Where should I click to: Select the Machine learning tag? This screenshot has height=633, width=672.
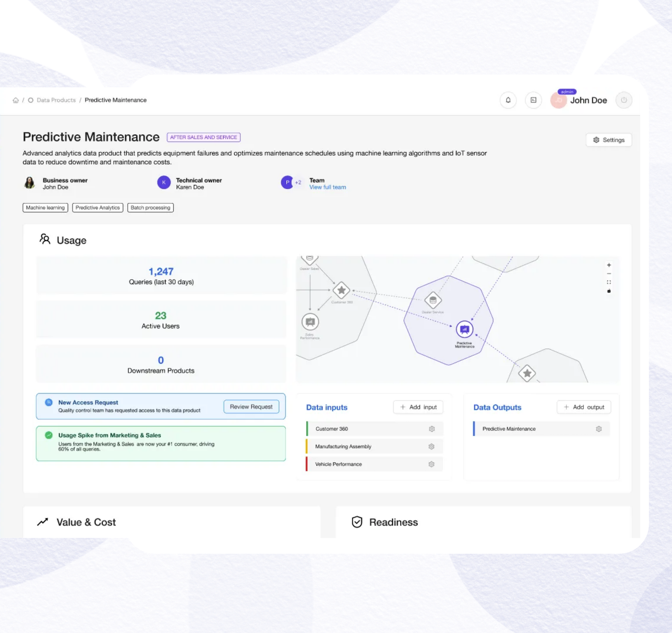46,207
